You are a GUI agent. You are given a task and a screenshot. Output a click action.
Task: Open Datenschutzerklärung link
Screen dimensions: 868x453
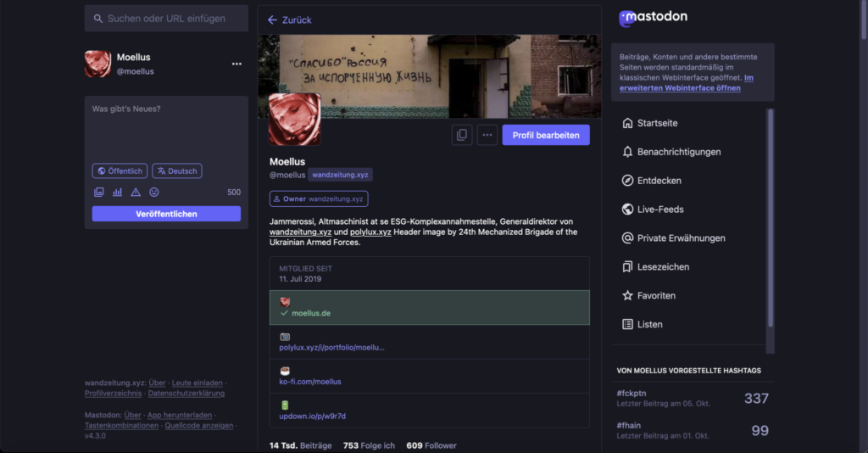(186, 393)
